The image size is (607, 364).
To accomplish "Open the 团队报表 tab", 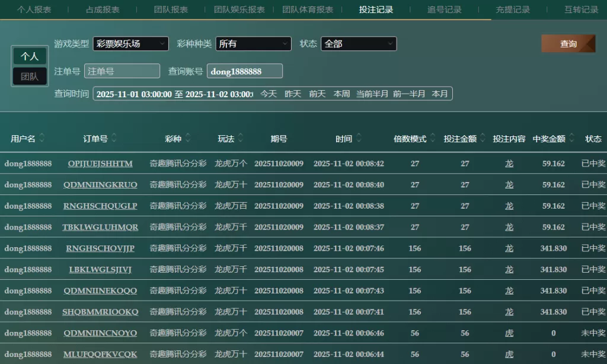I will pos(171,9).
